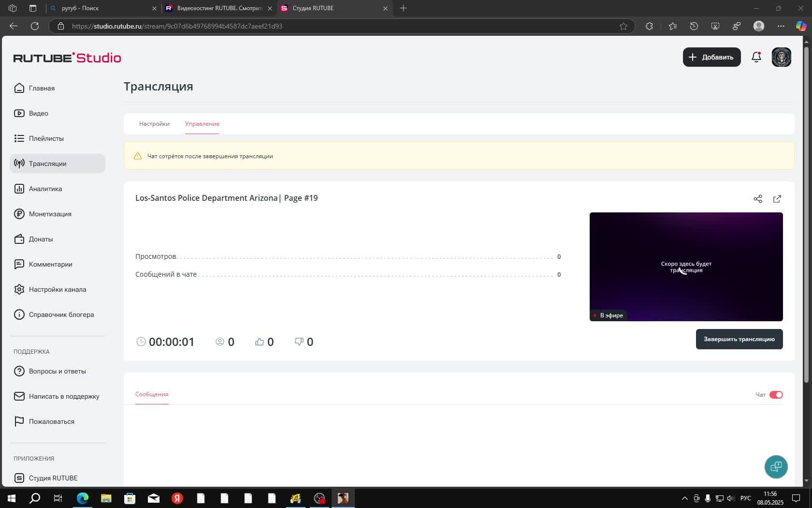Add this page to favorites with the star
This screenshot has height=508, width=812.
[623, 26]
